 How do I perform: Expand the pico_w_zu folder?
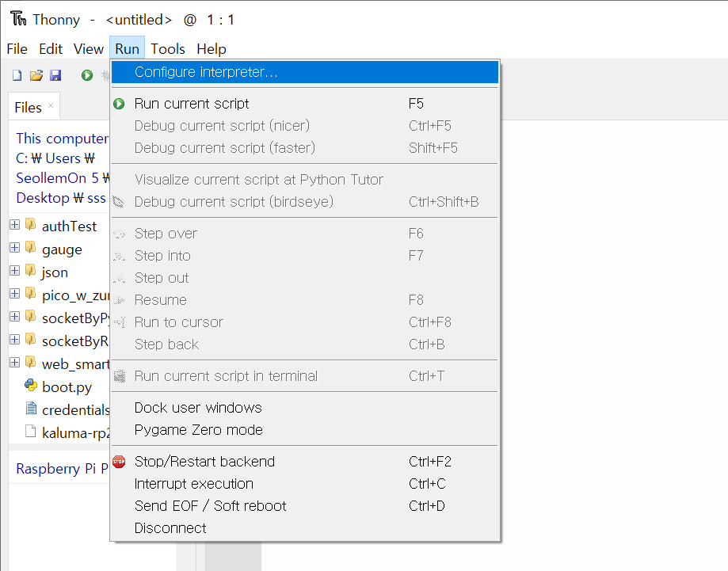15,293
